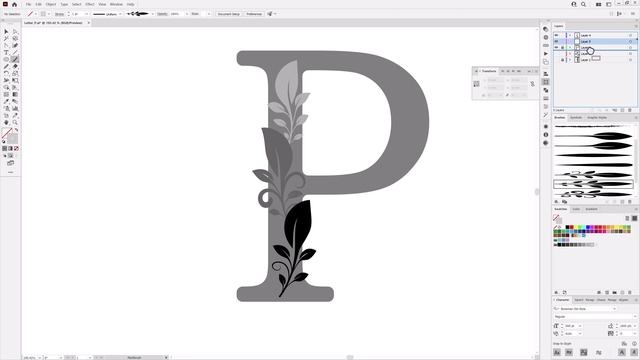Open the Transform panel icon in the dock

(546, 82)
